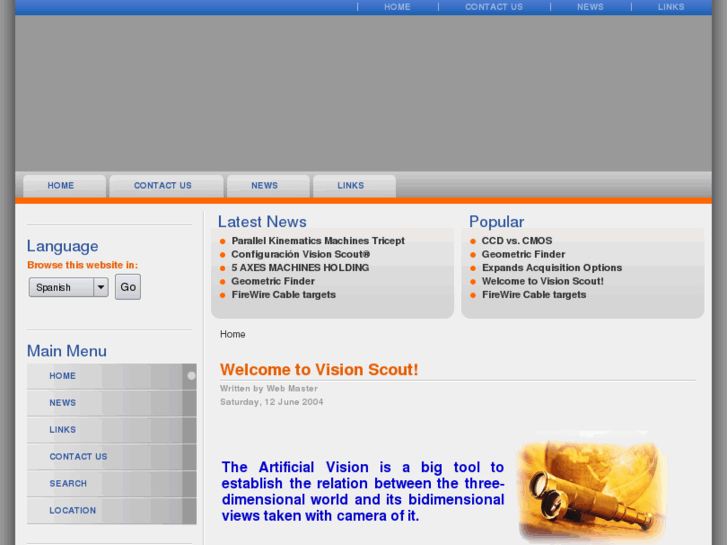Screen dimensions: 727x545
Task: Open HOME in top blue bar
Action: pos(397,7)
